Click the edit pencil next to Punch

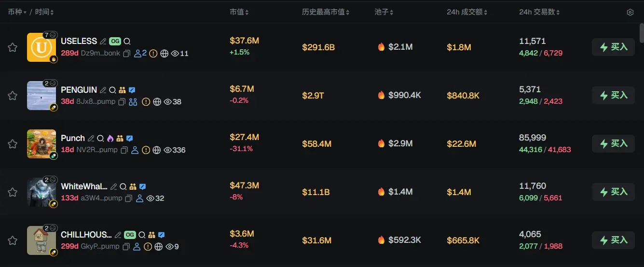point(91,138)
